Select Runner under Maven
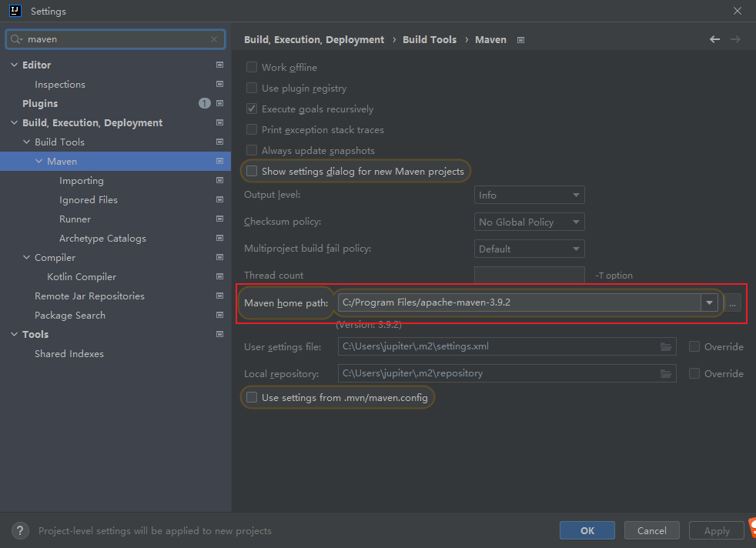756x548 pixels. (75, 219)
